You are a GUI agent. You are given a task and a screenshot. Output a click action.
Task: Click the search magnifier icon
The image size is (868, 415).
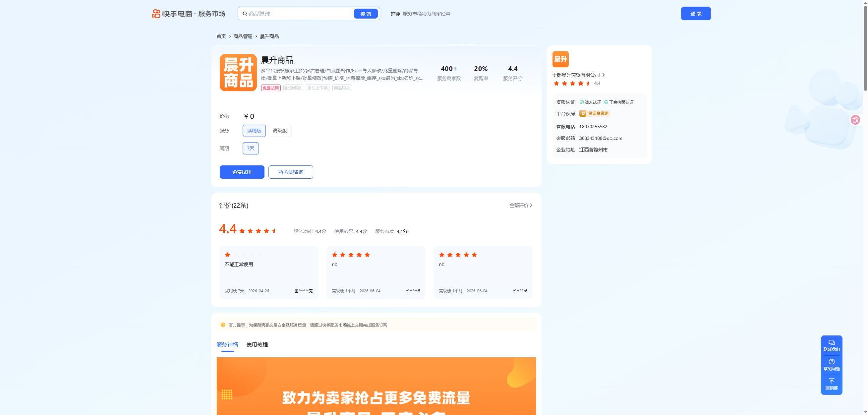click(245, 14)
